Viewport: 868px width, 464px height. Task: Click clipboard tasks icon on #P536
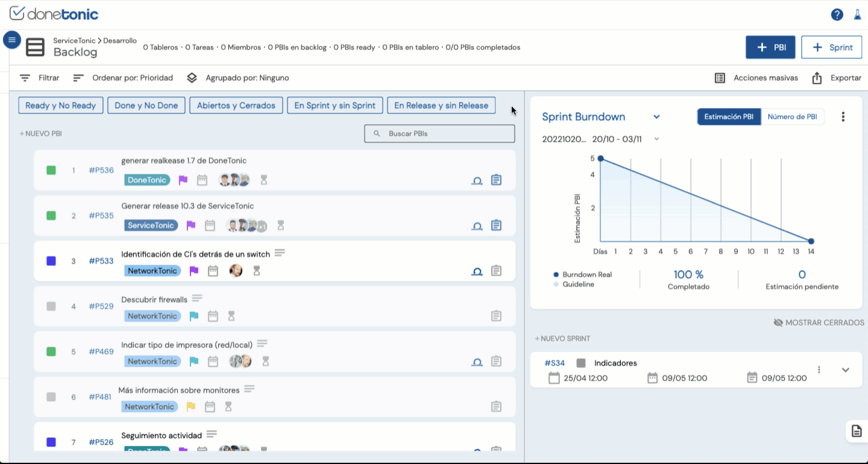tap(496, 180)
